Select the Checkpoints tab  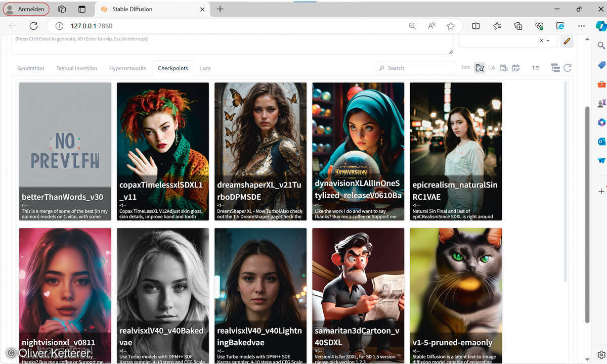click(173, 68)
